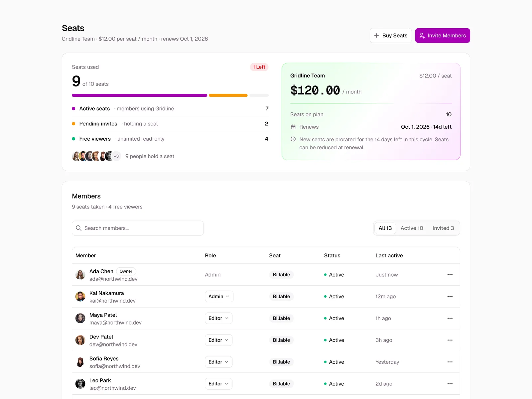Click the Admin role text for Ada Chen

(x=213, y=275)
